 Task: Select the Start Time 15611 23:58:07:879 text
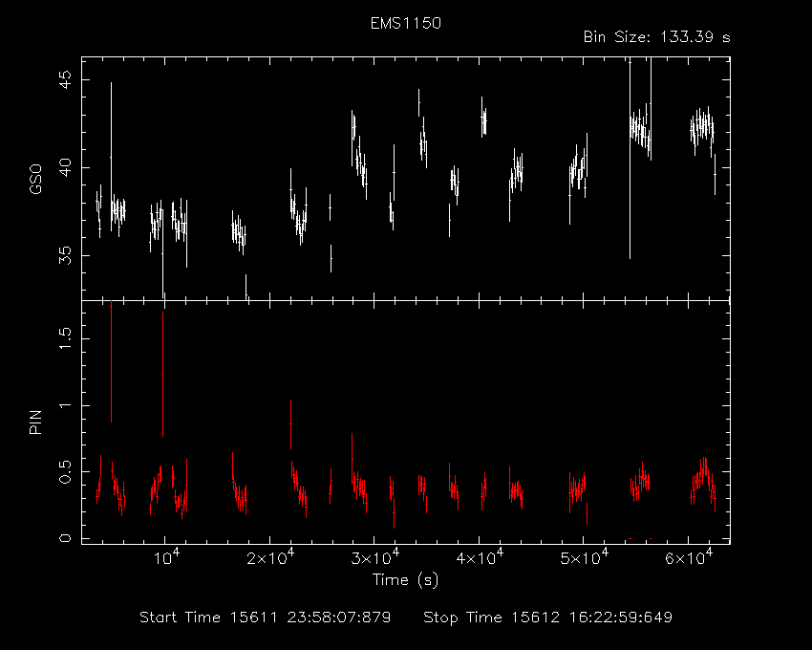tap(266, 617)
